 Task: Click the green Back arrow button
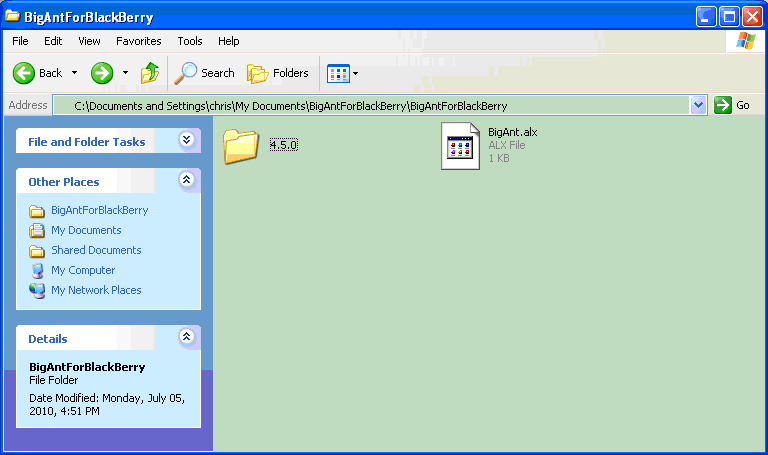click(x=24, y=73)
